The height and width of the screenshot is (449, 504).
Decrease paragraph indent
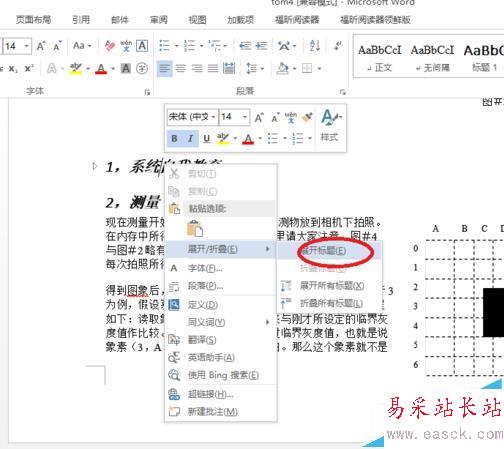[x=245, y=46]
